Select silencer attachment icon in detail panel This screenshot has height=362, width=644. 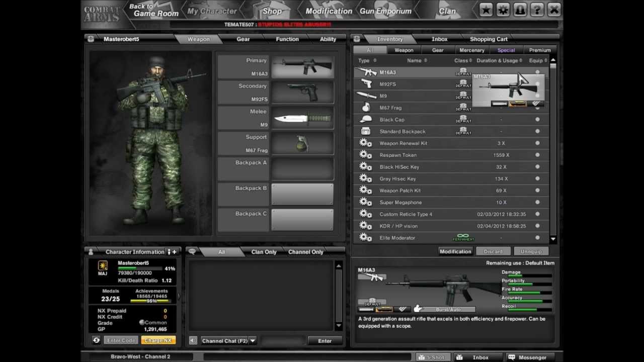[366, 309]
